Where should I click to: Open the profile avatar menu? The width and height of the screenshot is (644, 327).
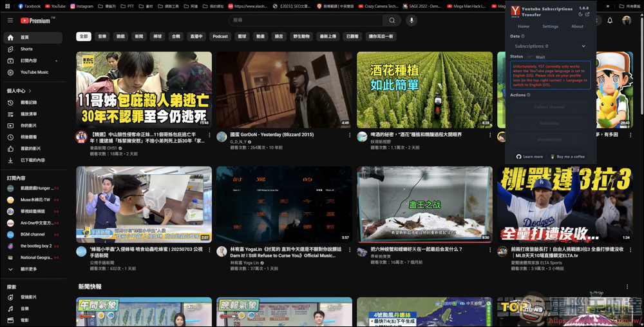(627, 21)
